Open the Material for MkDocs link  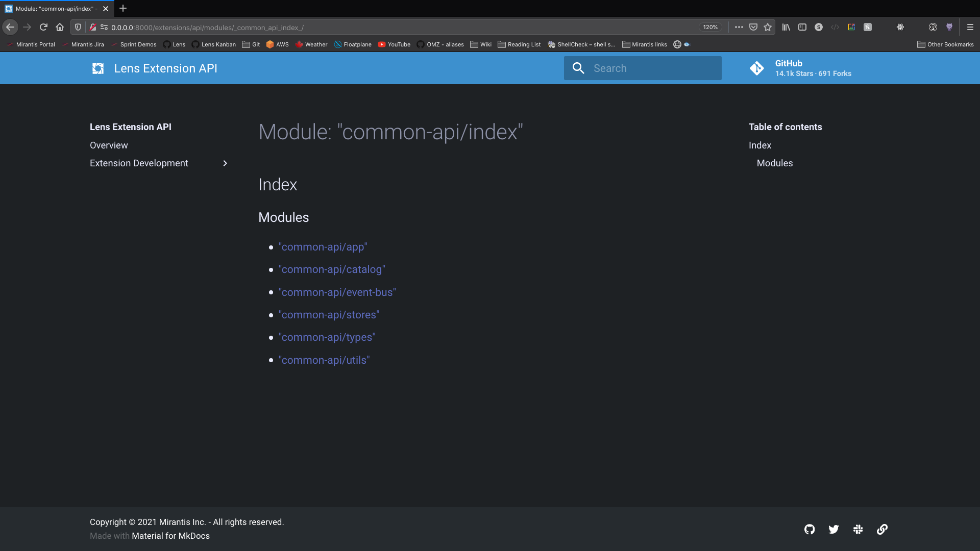pos(170,536)
